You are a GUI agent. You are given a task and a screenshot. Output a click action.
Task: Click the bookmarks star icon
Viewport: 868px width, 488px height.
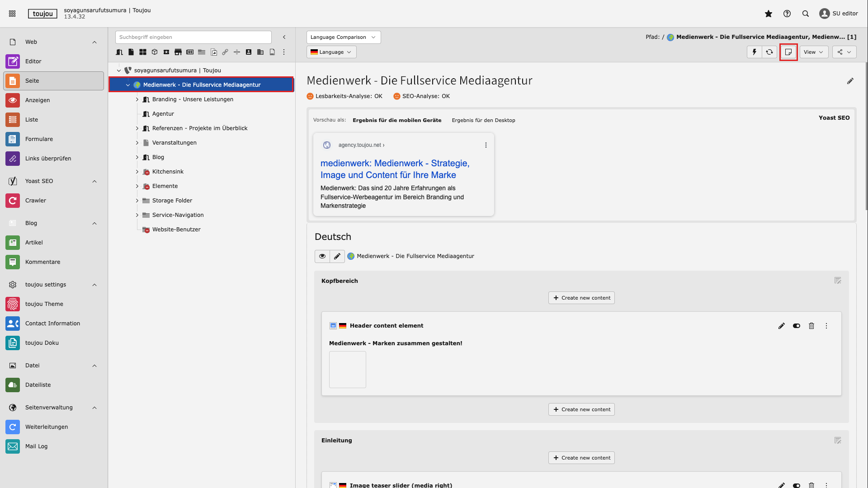click(x=769, y=14)
